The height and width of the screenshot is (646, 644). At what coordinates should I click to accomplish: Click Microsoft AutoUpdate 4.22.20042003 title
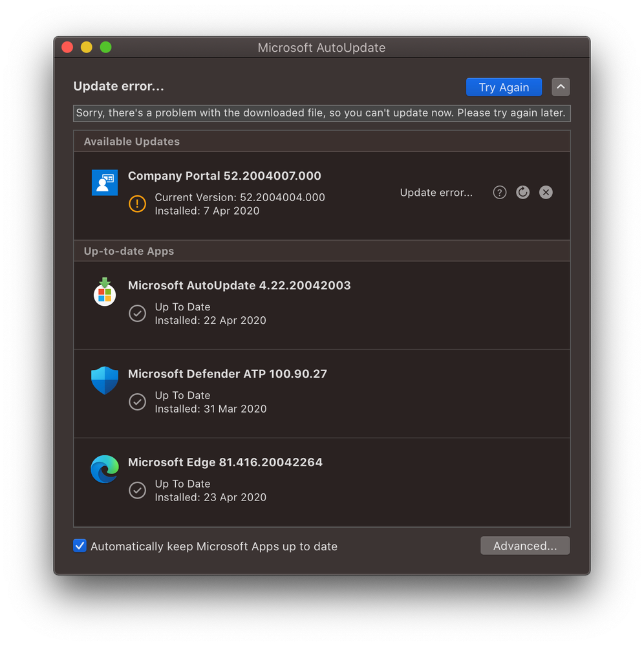239,286
